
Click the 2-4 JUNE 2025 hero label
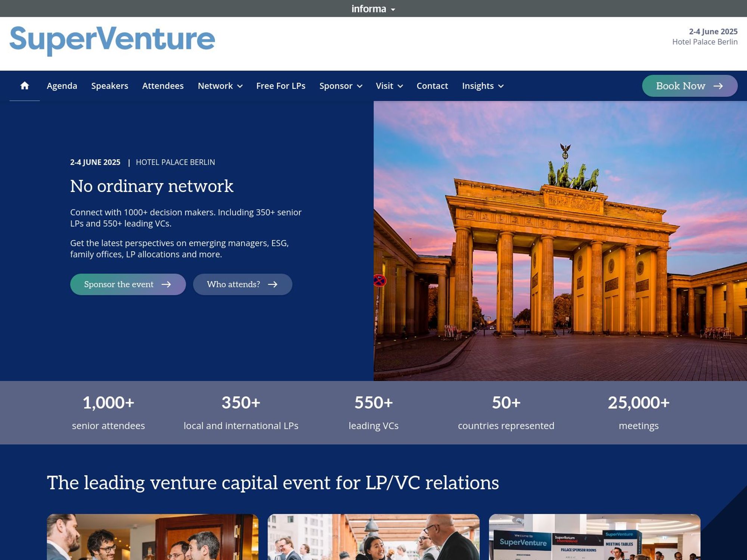pos(95,162)
